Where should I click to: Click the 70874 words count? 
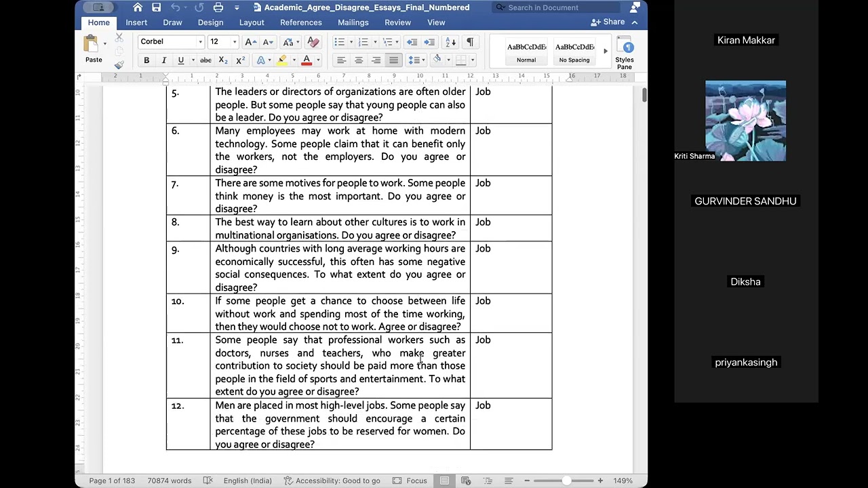point(170,481)
